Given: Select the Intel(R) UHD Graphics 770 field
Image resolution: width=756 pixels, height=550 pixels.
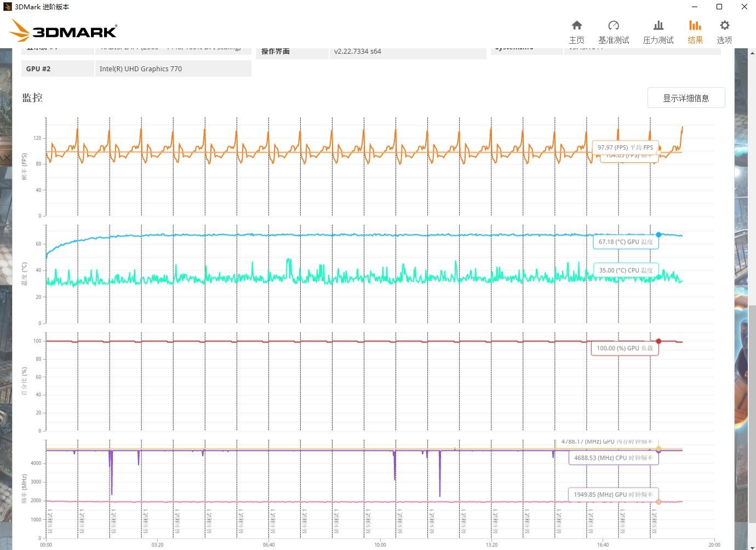Looking at the screenshot, I should pos(173,68).
